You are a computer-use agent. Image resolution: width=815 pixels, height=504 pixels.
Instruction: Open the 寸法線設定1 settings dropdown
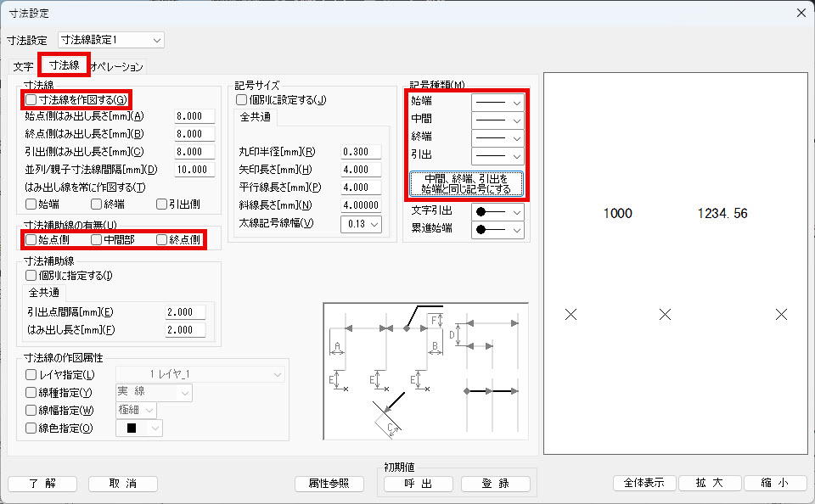(110, 40)
